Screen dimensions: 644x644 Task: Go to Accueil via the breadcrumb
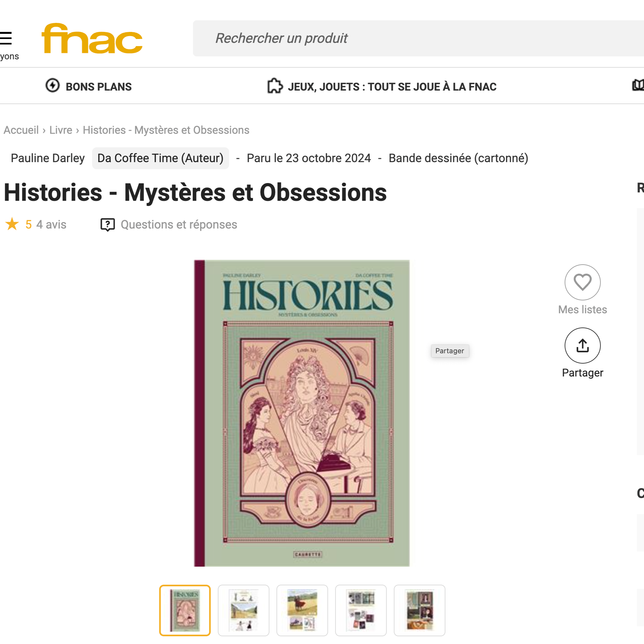(21, 130)
